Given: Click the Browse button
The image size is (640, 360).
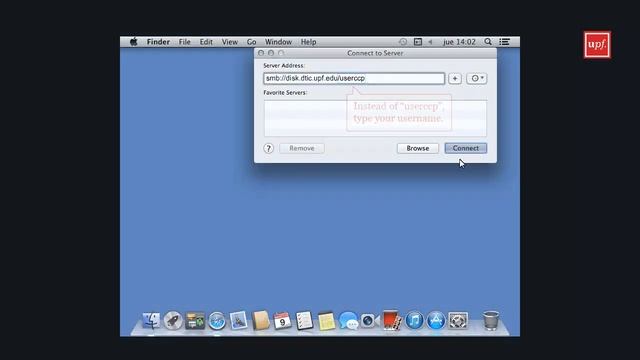Looking at the screenshot, I should tap(418, 148).
